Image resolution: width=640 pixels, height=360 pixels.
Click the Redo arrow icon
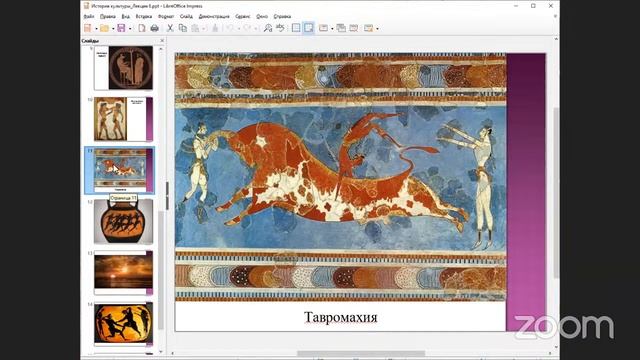[x=247, y=28]
